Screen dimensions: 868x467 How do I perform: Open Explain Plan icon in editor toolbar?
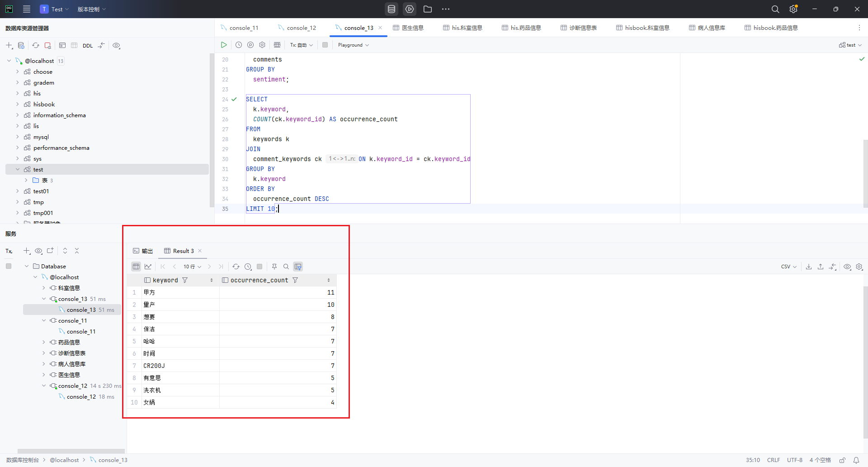250,45
